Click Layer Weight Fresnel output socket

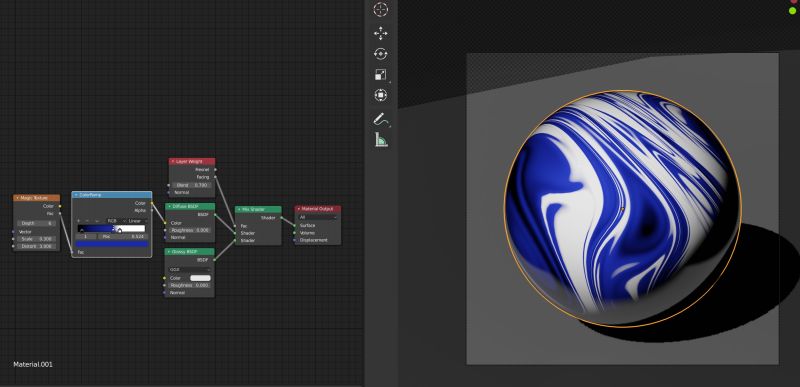(x=215, y=169)
